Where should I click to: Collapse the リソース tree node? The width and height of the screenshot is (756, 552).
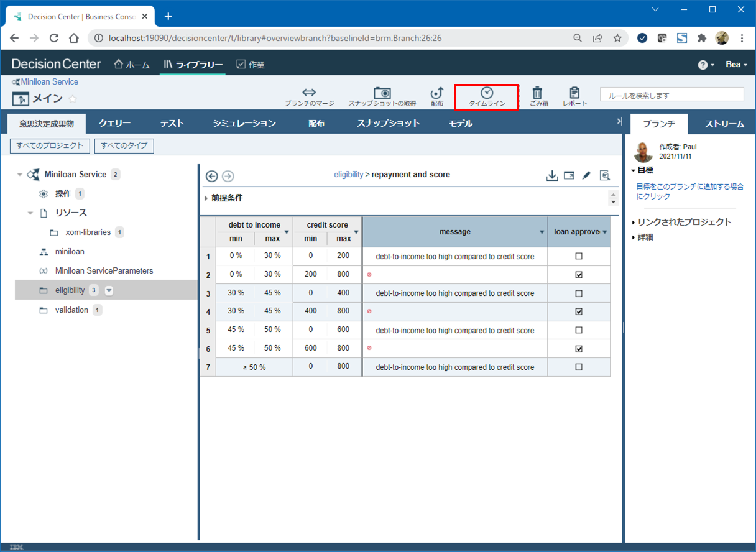point(30,213)
